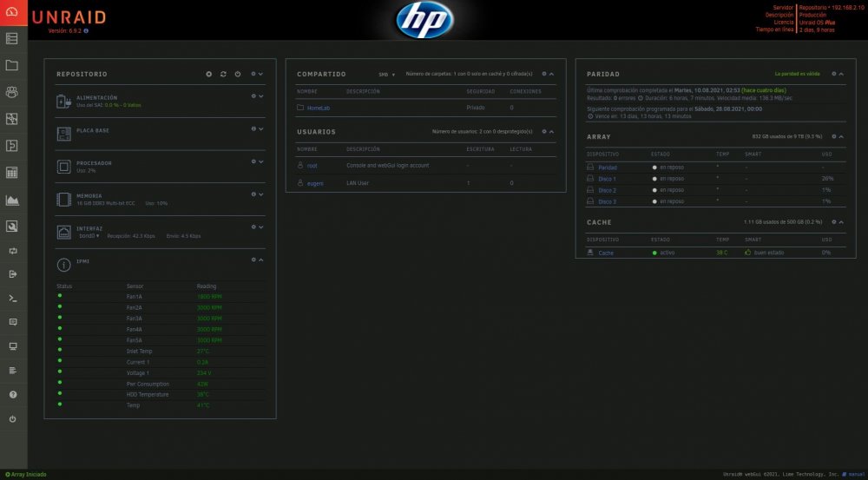Screen dimensions: 868x480
Task: Click the UNRAID logo
Action: [x=69, y=17]
